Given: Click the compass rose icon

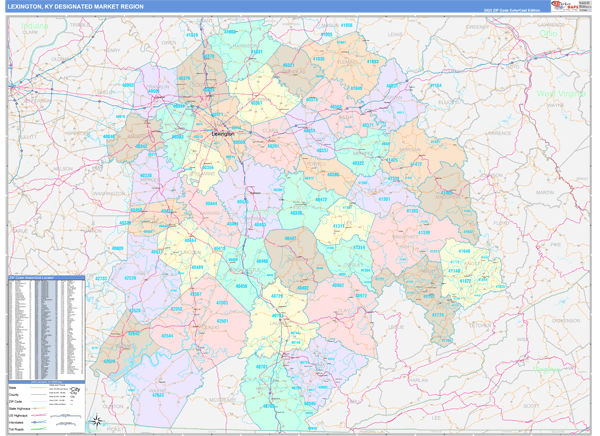Looking at the screenshot, I should click(x=97, y=421).
